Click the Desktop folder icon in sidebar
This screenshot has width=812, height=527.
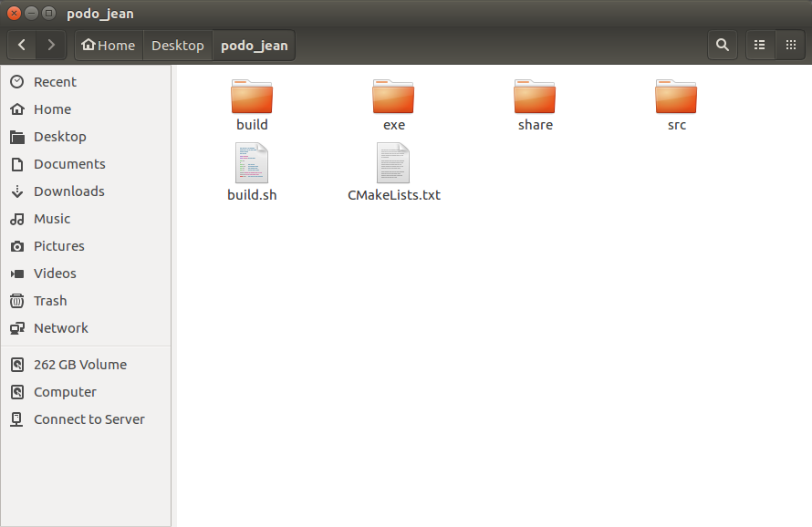[x=17, y=137]
